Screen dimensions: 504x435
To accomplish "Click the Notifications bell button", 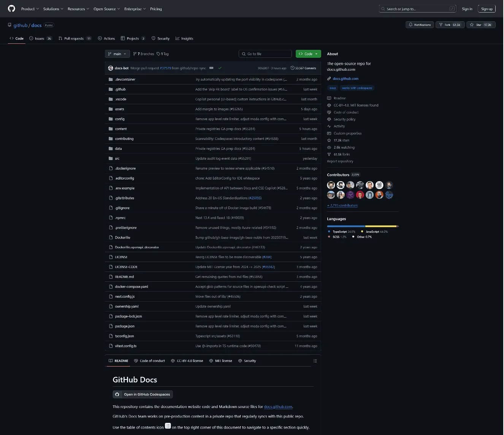I will [420, 25].
